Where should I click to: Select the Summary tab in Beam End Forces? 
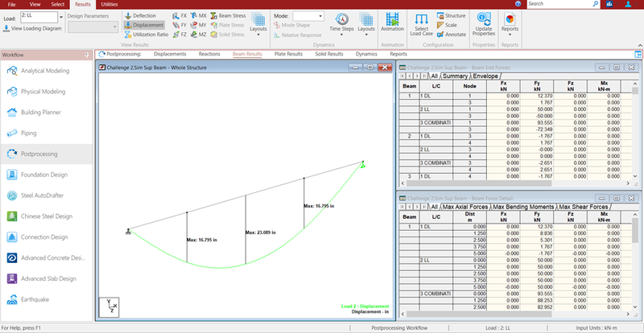coord(455,76)
